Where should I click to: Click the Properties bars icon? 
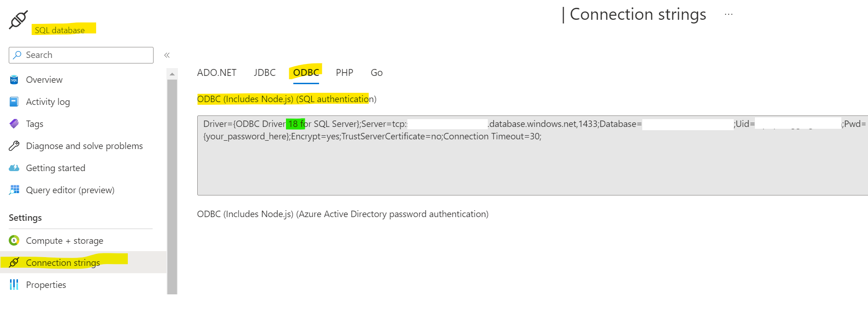(14, 285)
